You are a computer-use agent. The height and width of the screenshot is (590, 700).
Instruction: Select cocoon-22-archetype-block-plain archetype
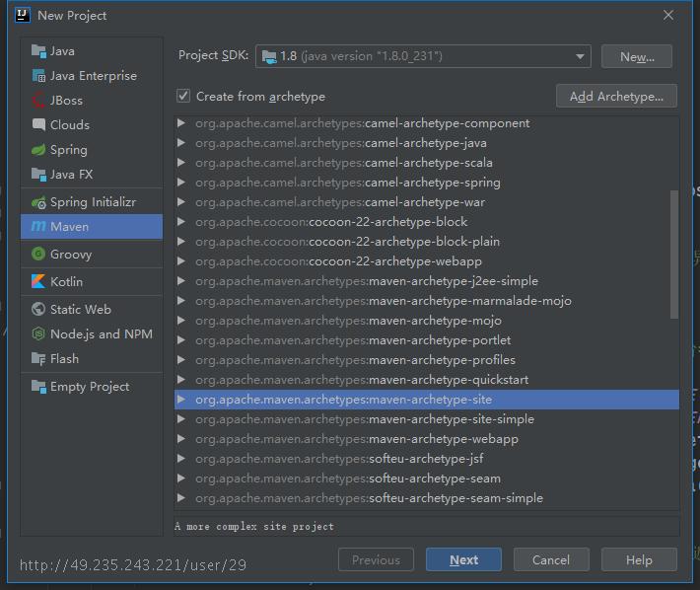427,242
